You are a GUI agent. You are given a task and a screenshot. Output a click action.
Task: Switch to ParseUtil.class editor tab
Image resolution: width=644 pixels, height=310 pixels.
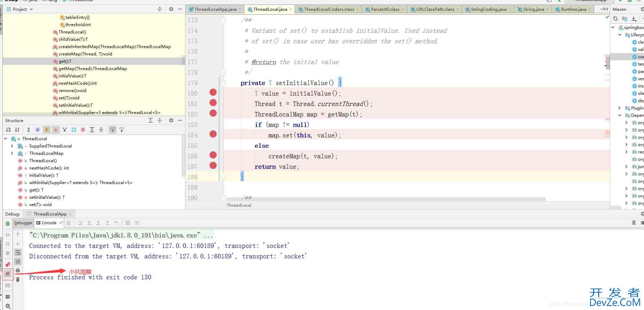pyautogui.click(x=385, y=9)
